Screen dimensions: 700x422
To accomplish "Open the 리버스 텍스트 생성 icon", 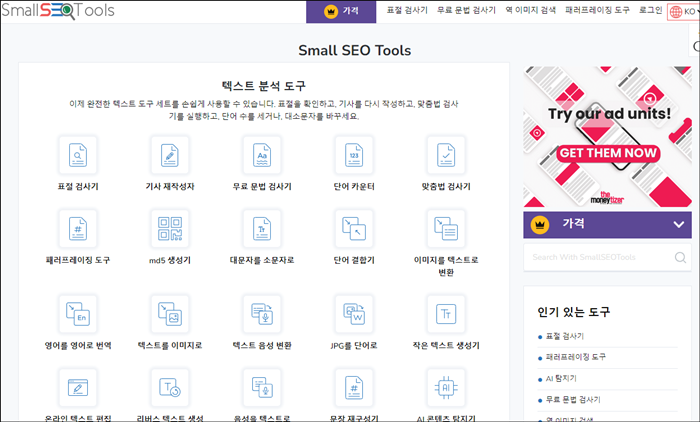I will point(170,388).
